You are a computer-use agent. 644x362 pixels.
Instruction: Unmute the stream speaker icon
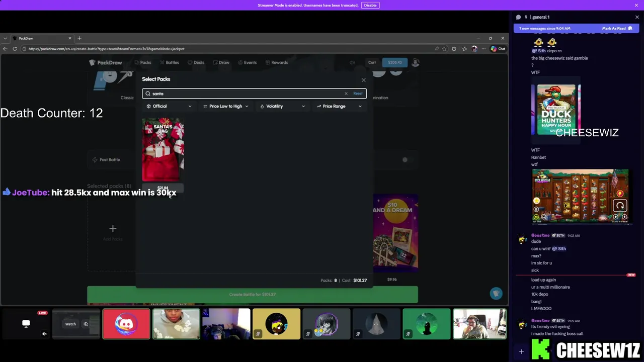click(x=44, y=333)
